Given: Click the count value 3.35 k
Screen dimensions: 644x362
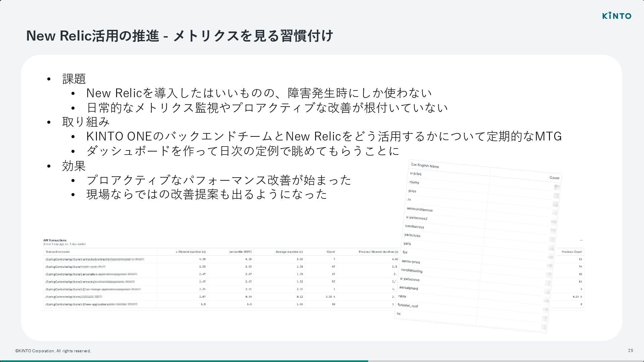Looking at the screenshot, I should click(330, 297).
